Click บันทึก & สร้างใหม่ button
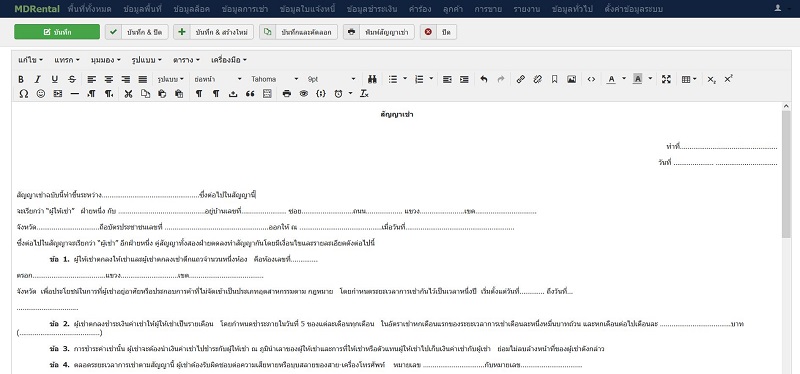800x374 pixels. [x=214, y=32]
